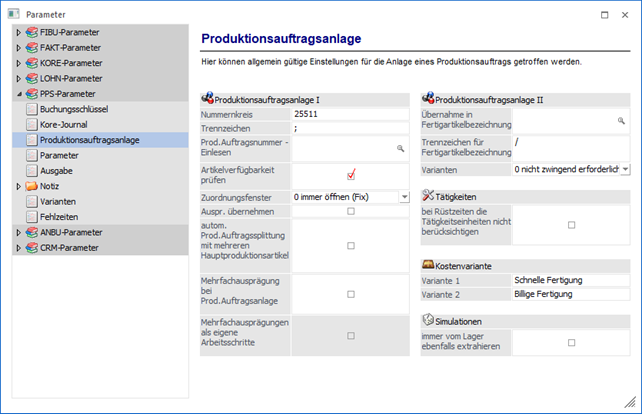Click the Notiz folder icon
This screenshot has height=414, width=642.
click(32, 186)
